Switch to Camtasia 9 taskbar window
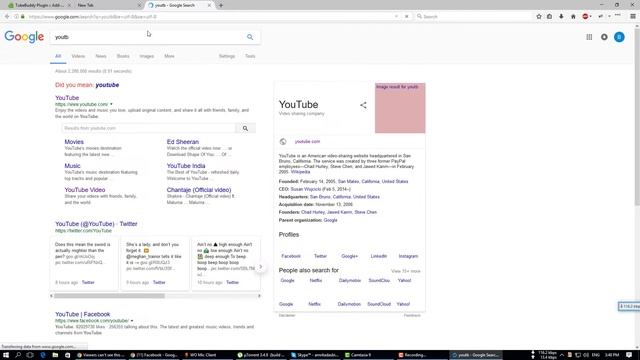The height and width of the screenshot is (360, 640). (368, 355)
